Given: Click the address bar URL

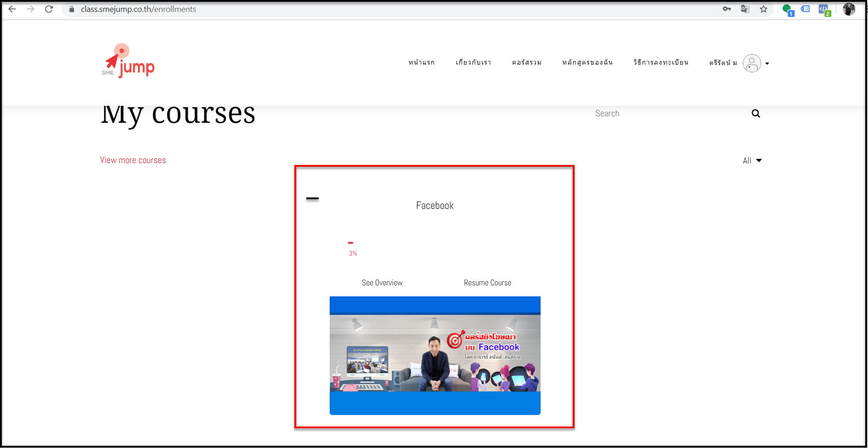Looking at the screenshot, I should pos(138,9).
